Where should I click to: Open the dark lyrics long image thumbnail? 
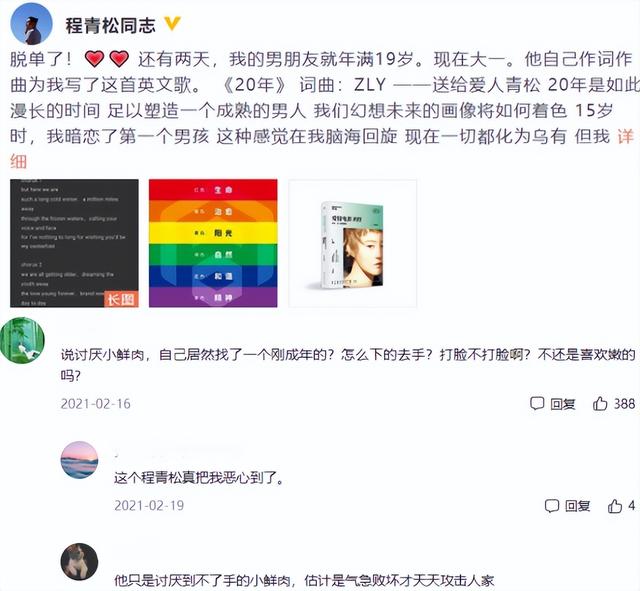(74, 243)
